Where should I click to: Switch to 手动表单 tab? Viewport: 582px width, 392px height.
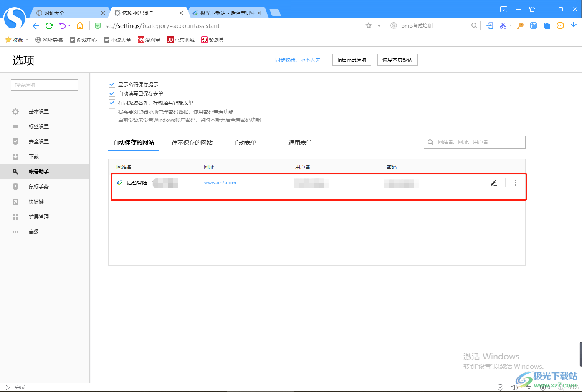point(245,143)
